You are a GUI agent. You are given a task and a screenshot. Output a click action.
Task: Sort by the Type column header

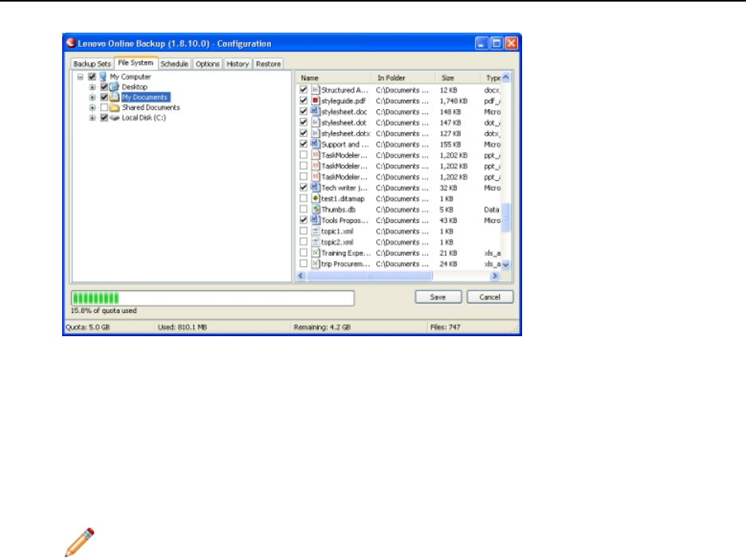tap(490, 77)
